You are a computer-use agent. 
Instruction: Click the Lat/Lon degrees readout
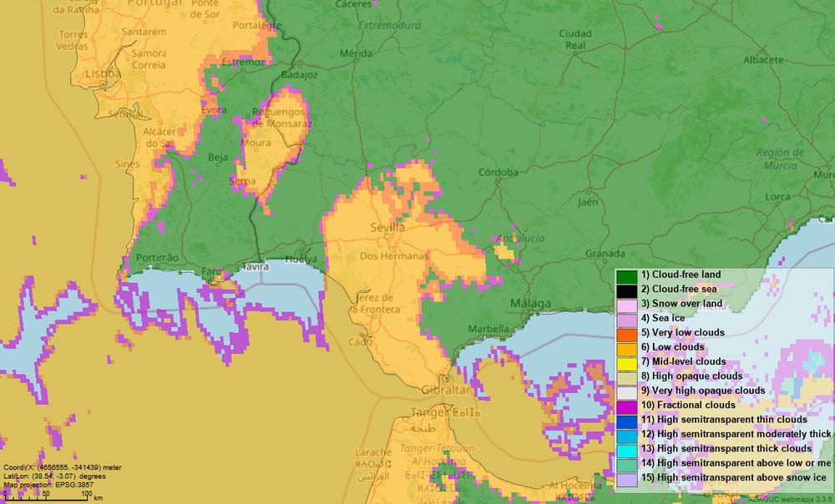point(54,476)
